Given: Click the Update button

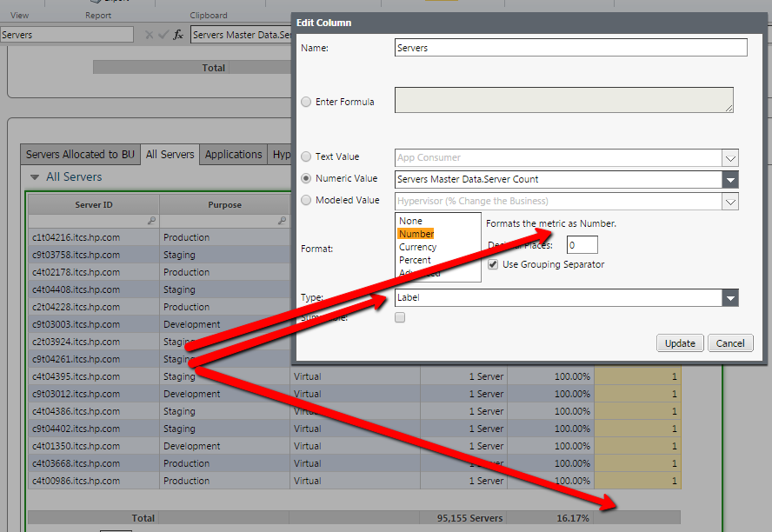Looking at the screenshot, I should [680, 343].
